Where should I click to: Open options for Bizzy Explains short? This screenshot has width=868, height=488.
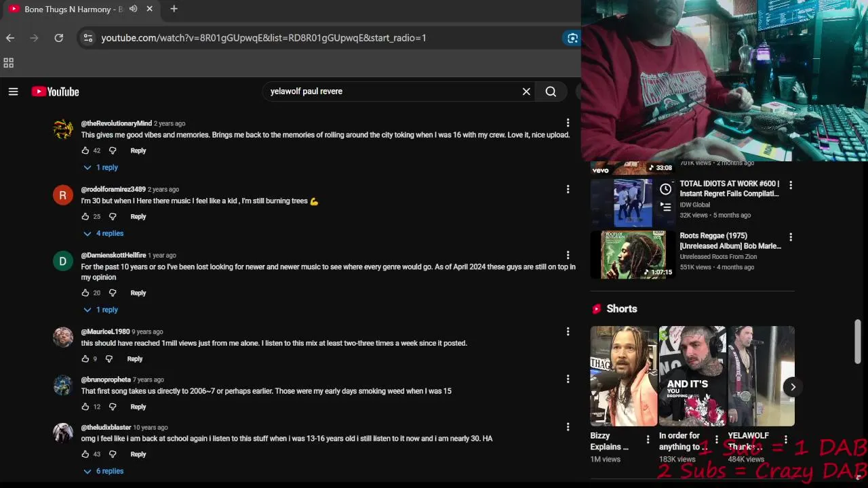[648, 439]
